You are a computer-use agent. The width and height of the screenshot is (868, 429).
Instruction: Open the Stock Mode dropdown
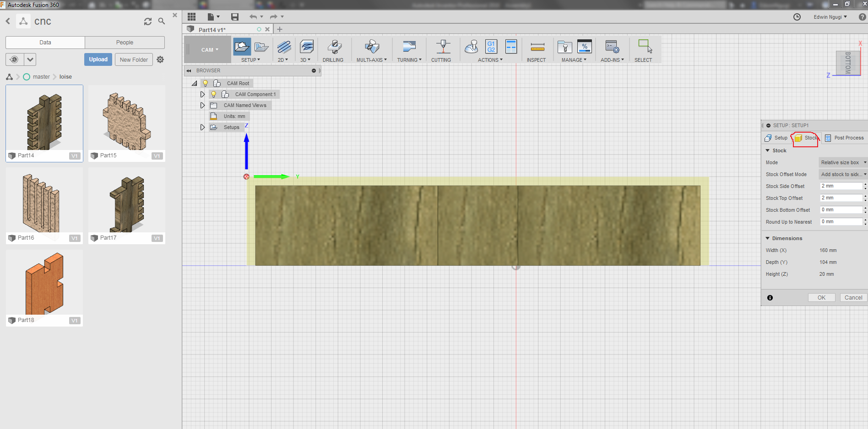click(843, 162)
